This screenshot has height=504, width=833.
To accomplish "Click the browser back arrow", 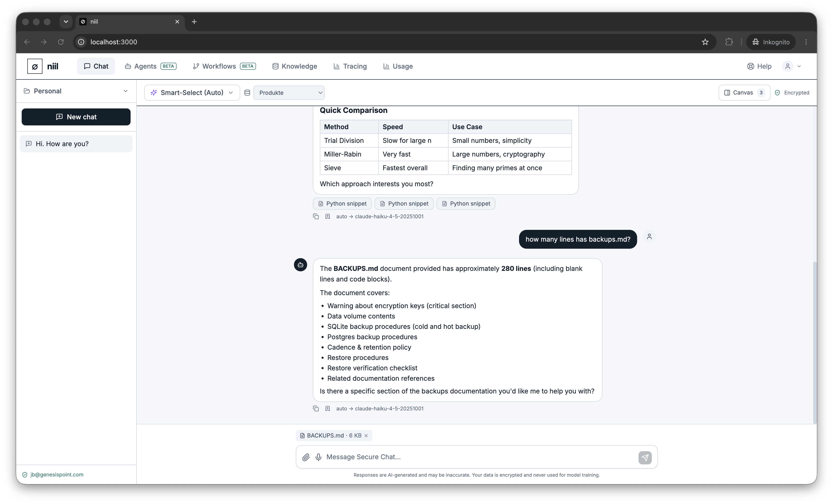I will [27, 42].
